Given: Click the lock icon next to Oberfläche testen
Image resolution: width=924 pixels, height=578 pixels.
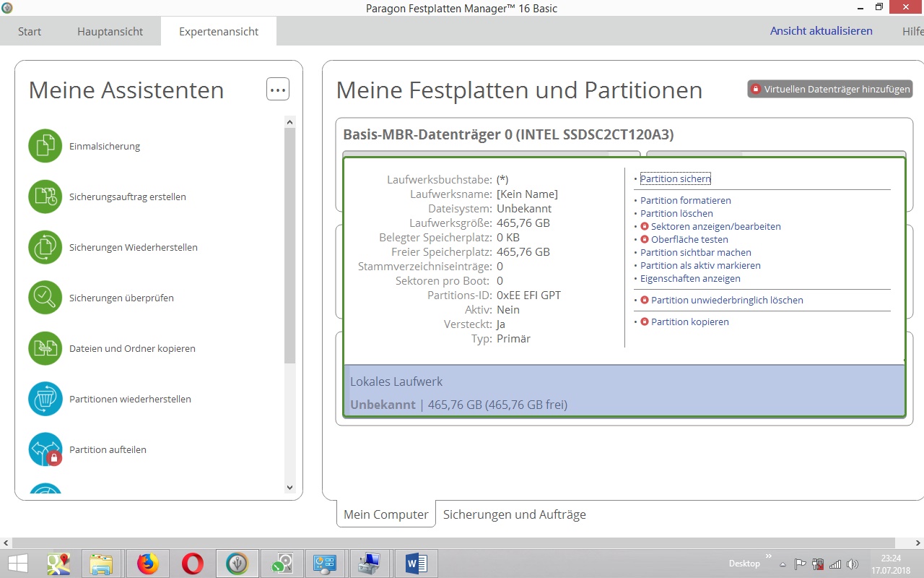Looking at the screenshot, I should tap(645, 239).
